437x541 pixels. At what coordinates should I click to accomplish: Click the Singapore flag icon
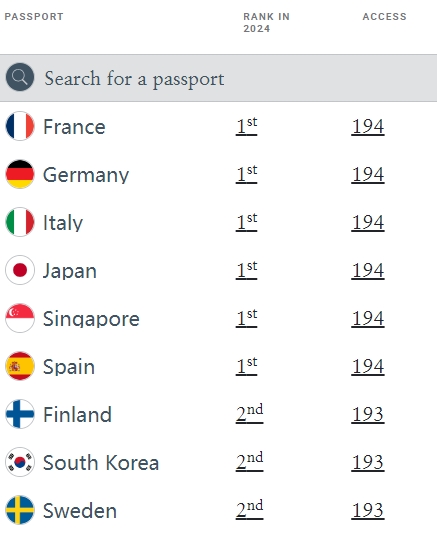[x=20, y=318]
